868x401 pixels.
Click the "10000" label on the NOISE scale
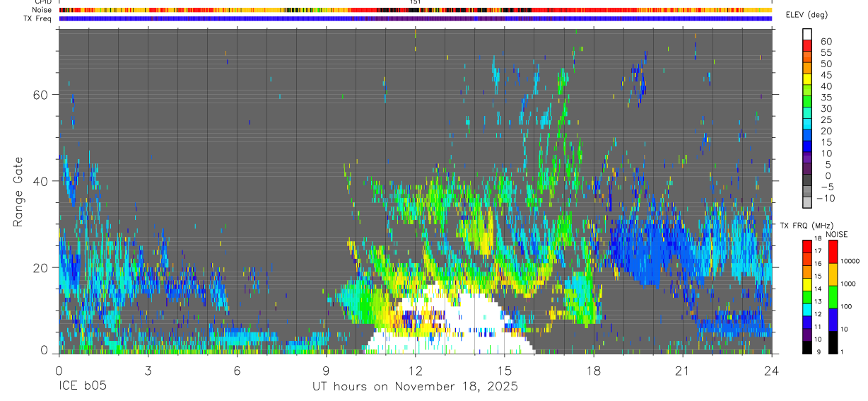coord(852,261)
